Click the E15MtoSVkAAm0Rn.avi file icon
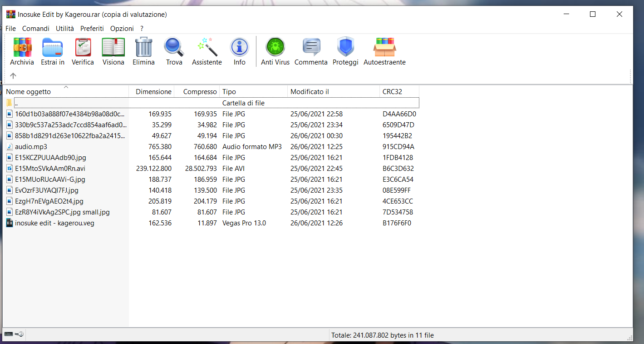Screen dimensions: 644x344 (10, 169)
